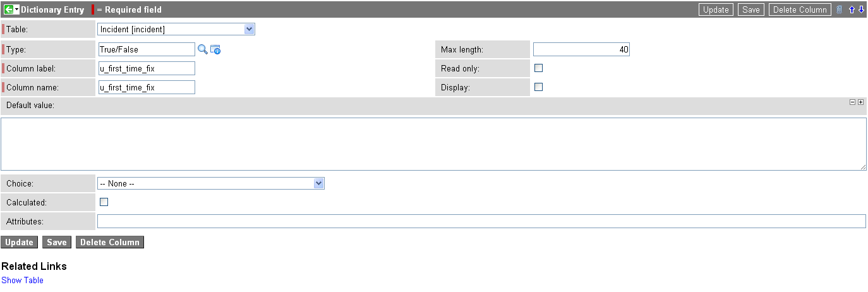Click the green back arrow icon

tap(9, 9)
